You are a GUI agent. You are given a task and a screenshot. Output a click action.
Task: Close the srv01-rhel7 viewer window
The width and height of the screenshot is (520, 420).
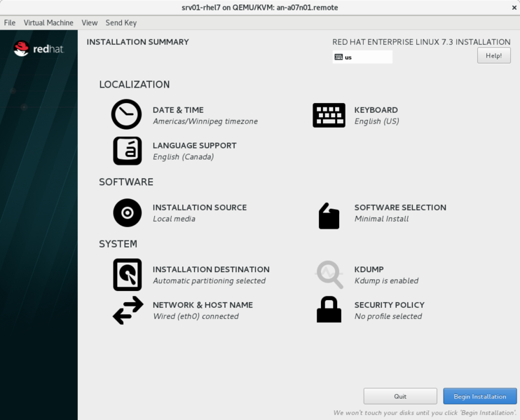coord(514,7)
